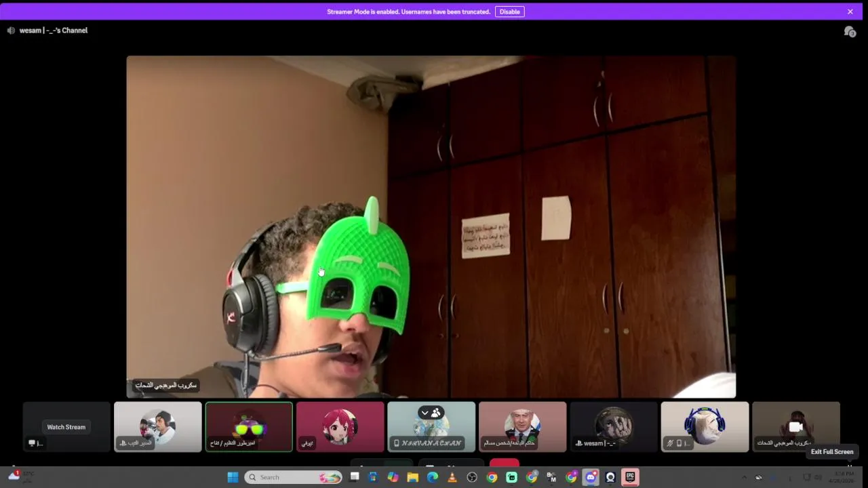Image resolution: width=868 pixels, height=488 pixels.
Task: Select the NIRVANA CHAN participant tile
Action: [431, 426]
